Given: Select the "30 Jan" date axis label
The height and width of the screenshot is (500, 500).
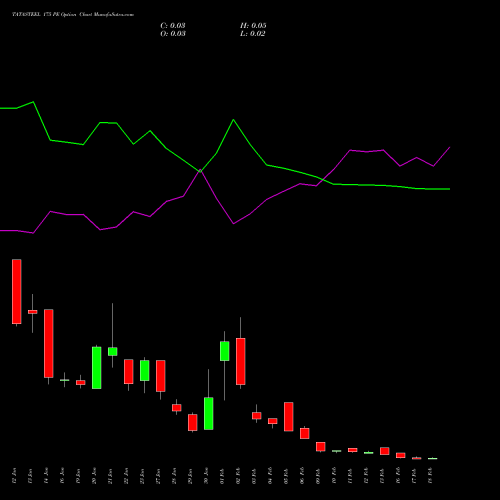Looking at the screenshot, I should (206, 476).
